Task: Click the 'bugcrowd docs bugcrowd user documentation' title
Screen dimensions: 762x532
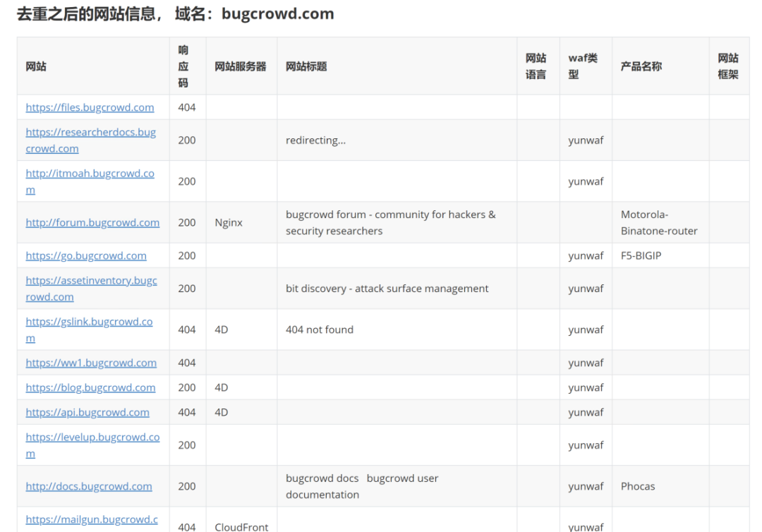Action: (362, 486)
